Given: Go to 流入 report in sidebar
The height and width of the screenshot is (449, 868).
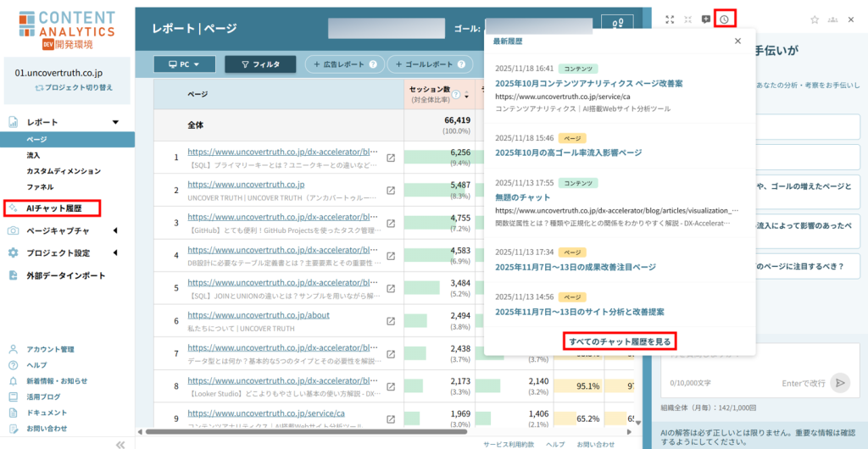Looking at the screenshot, I should (33, 155).
